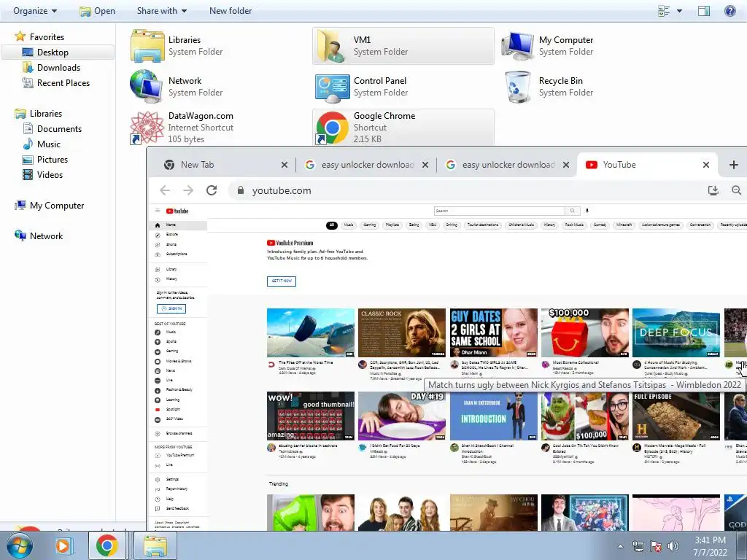Select Comedy filter chip

pyautogui.click(x=600, y=225)
